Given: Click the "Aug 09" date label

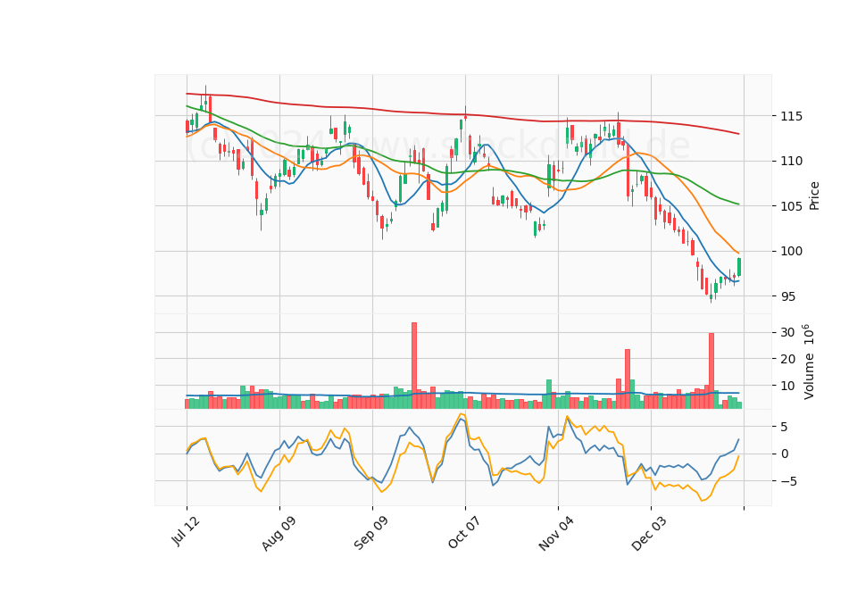Looking at the screenshot, I should [x=279, y=533].
